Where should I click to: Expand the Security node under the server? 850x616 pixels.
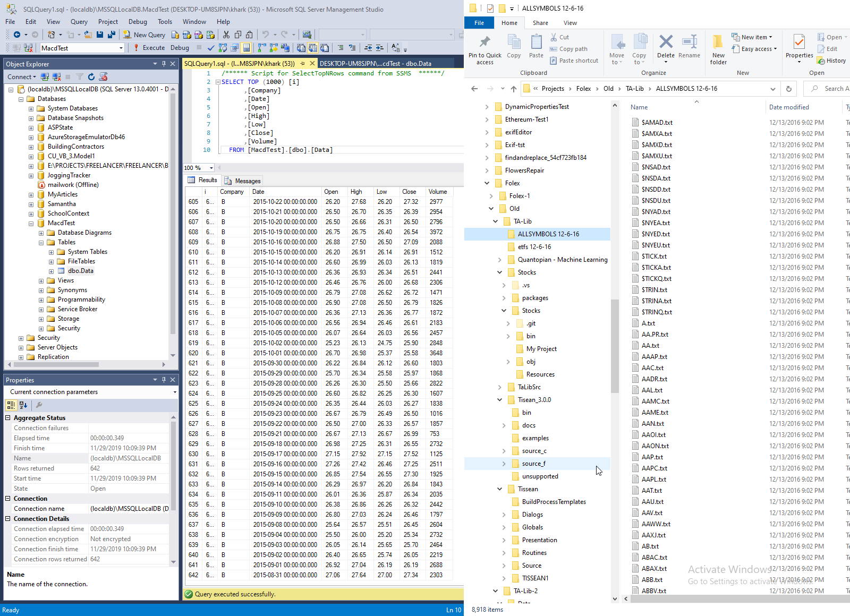click(x=21, y=338)
